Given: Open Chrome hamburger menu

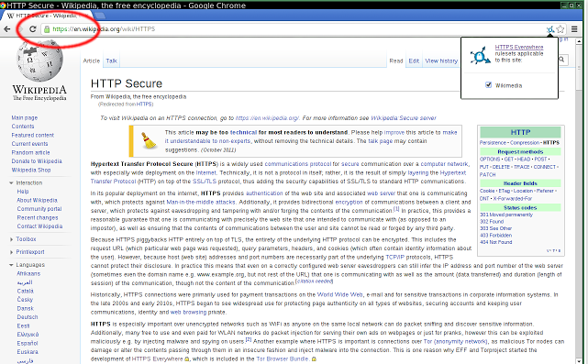Looking at the screenshot, I should coord(574,28).
